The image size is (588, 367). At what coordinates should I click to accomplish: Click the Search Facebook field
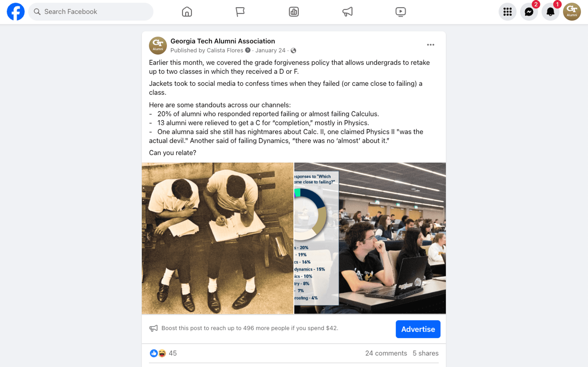pos(91,12)
